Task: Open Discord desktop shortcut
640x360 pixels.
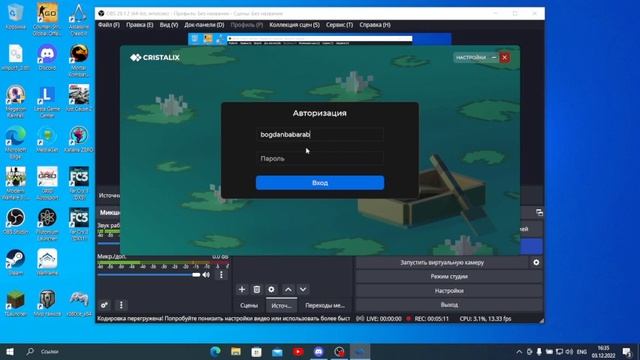Action: pos(47,57)
